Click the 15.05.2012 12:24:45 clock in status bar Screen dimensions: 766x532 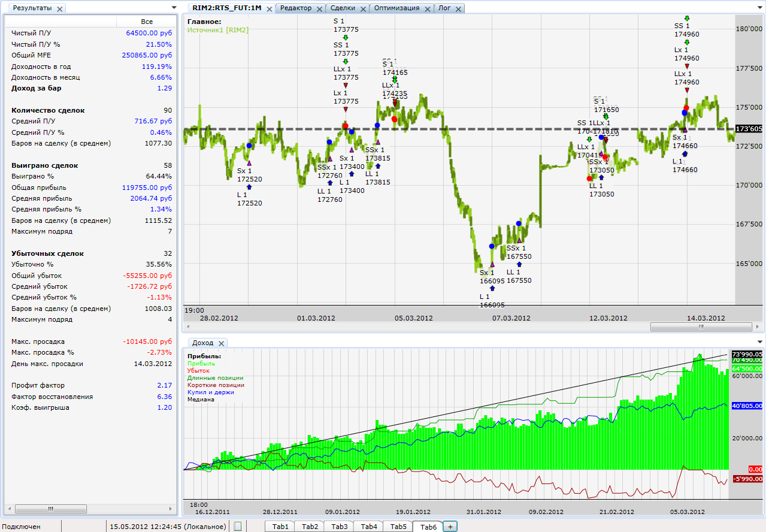click(168, 527)
